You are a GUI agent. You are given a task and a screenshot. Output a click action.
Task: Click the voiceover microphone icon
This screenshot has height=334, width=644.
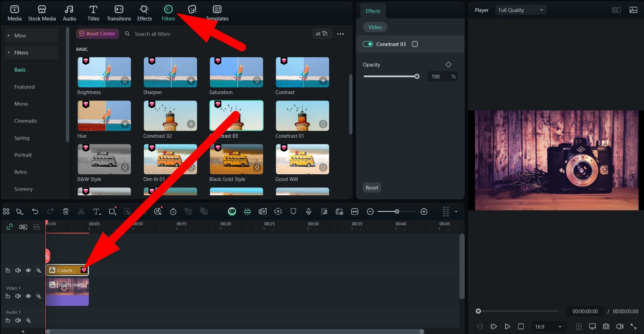[x=309, y=211]
